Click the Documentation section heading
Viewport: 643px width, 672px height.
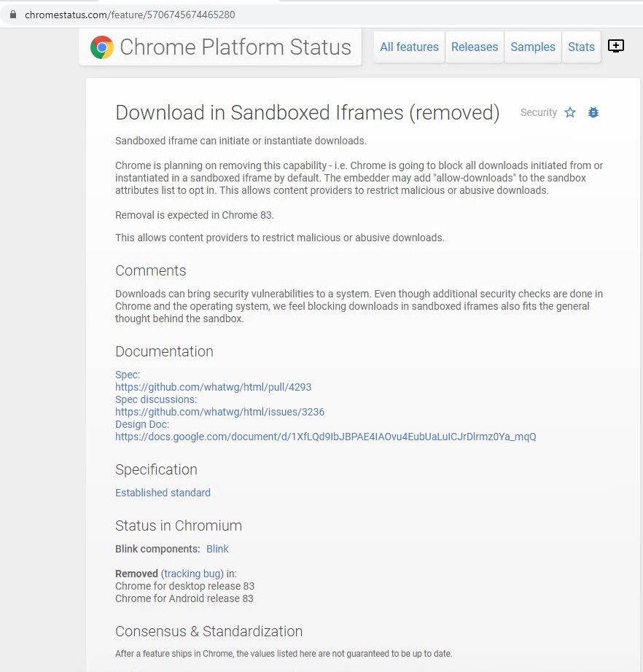point(164,351)
